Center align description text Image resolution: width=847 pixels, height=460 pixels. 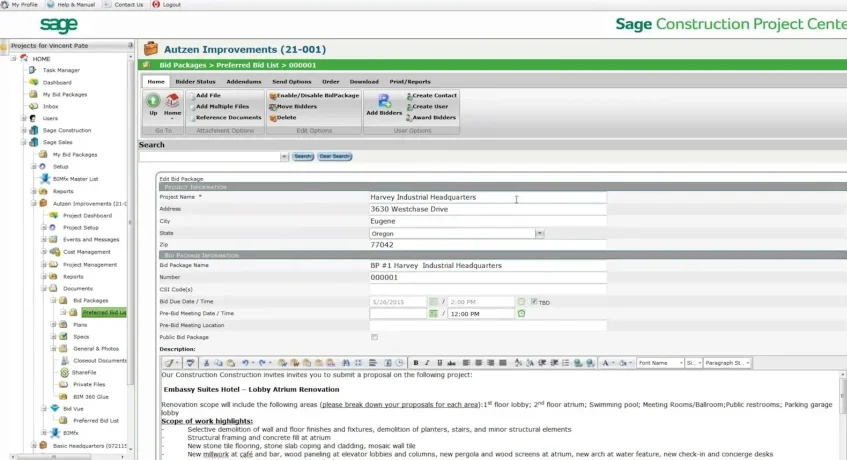(x=479, y=363)
